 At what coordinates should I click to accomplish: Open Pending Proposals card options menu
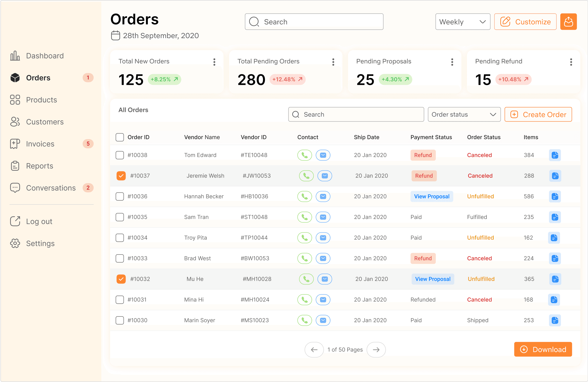452,62
